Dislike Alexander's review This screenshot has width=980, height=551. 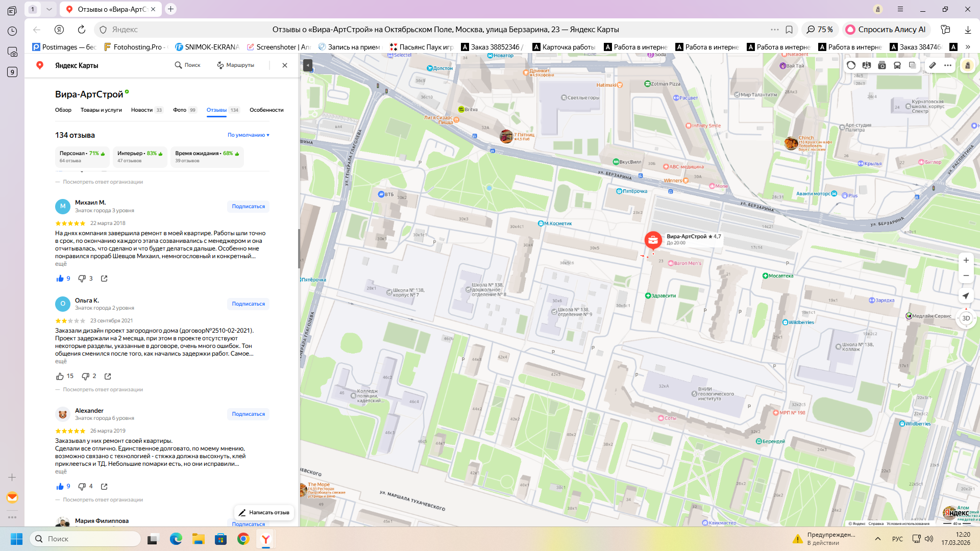pyautogui.click(x=82, y=487)
